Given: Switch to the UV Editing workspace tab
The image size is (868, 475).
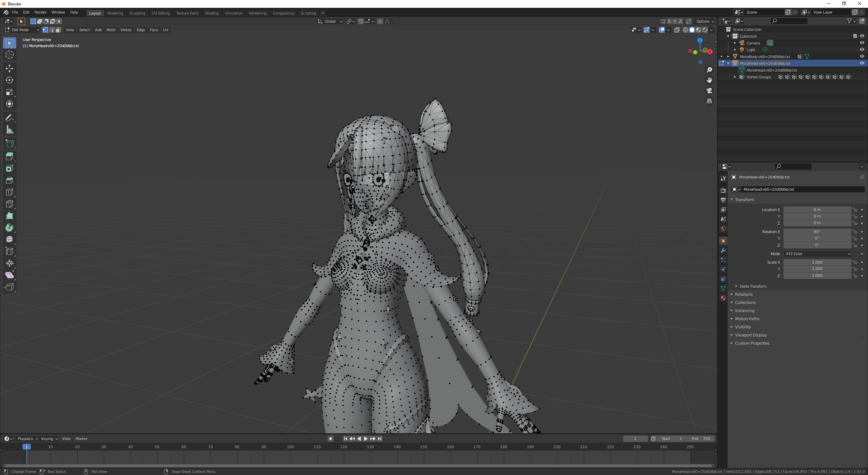Looking at the screenshot, I should [161, 13].
